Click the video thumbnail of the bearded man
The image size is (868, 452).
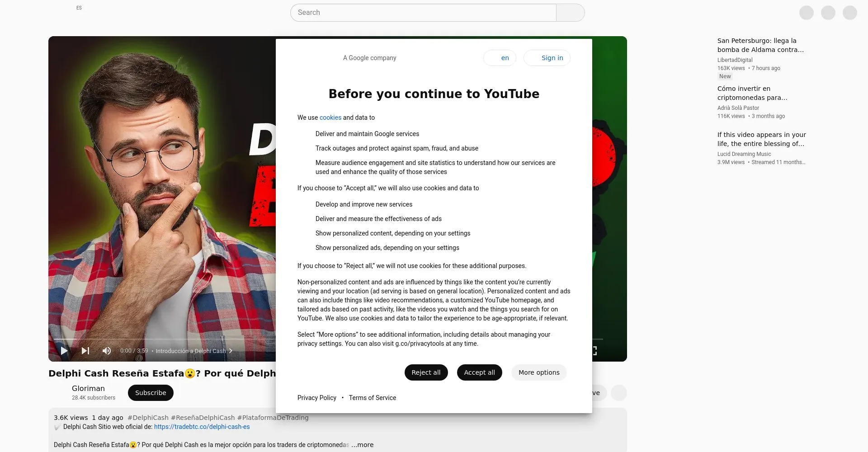162,199
